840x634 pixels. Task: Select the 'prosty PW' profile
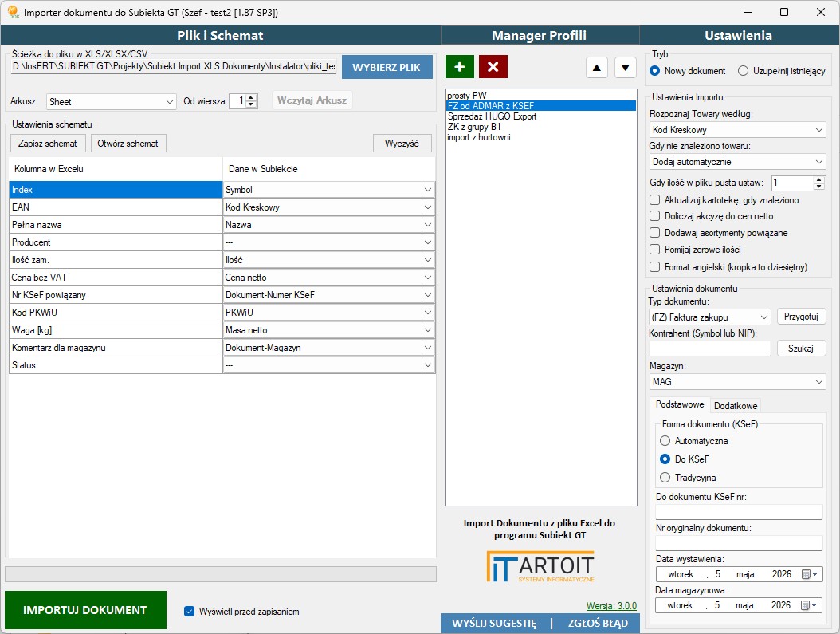[540, 96]
